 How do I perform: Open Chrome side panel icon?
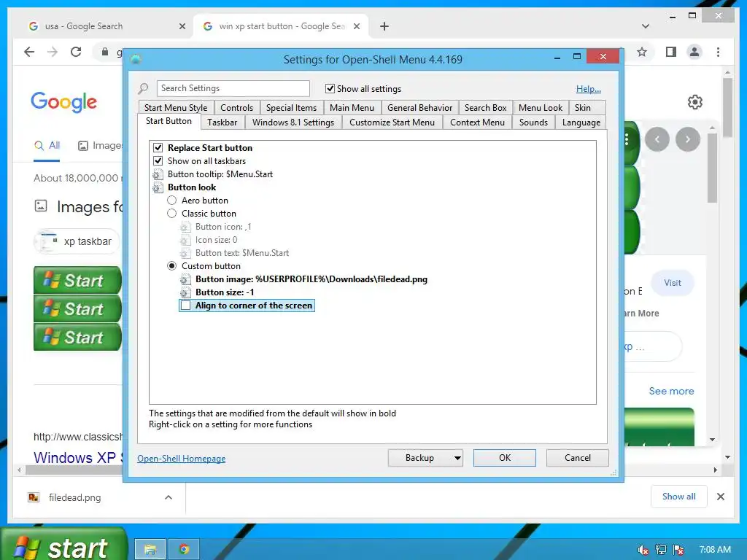[671, 52]
